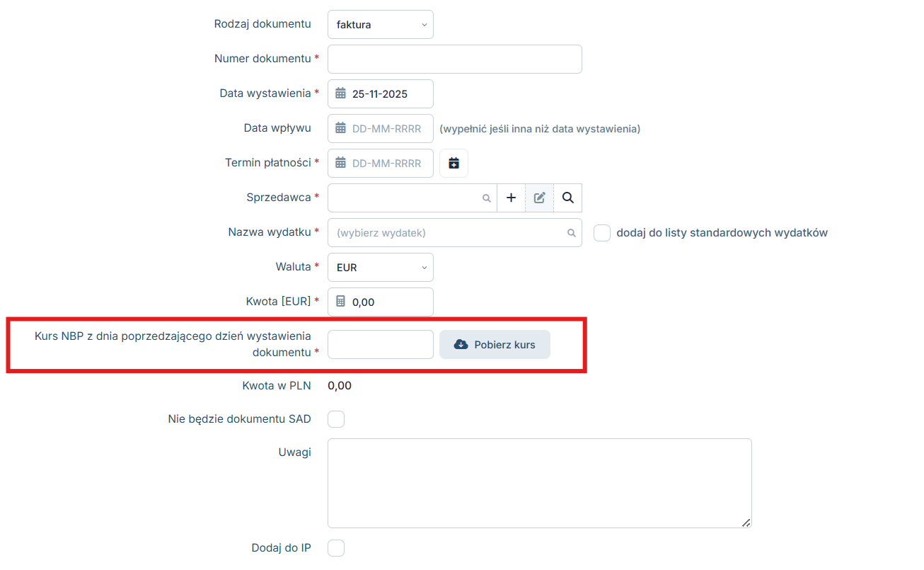Focus the Kurs NBP exchange rate input

[380, 345]
